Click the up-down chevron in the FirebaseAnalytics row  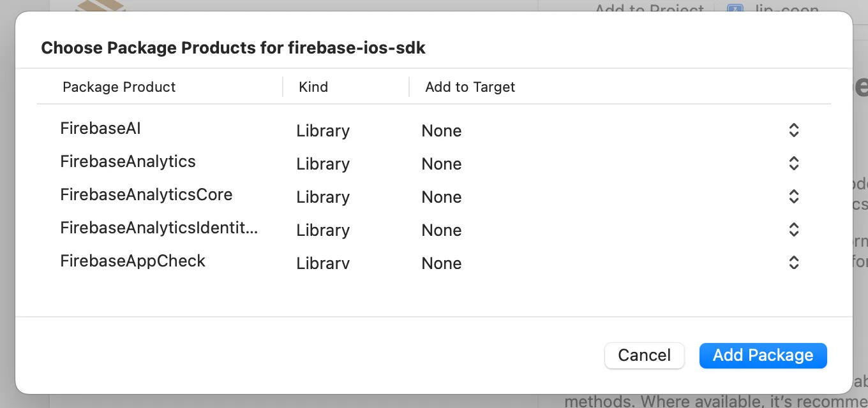click(x=793, y=164)
